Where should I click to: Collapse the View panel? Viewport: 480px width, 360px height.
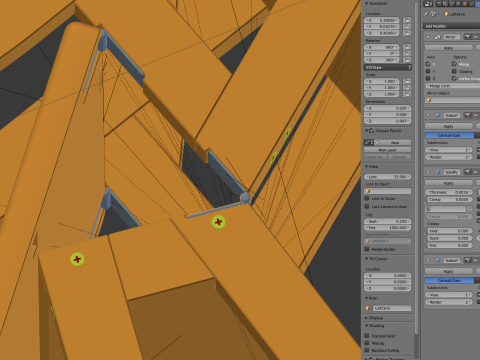(367, 166)
